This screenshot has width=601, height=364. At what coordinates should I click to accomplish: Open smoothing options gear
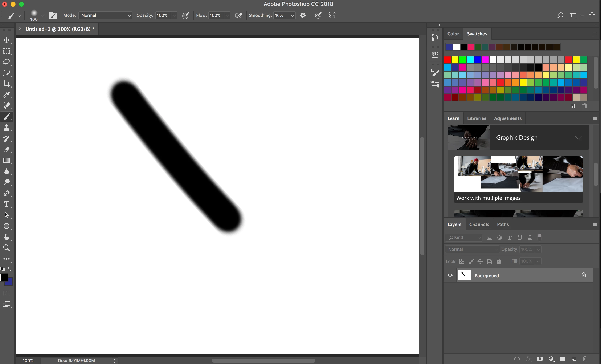[x=303, y=16]
